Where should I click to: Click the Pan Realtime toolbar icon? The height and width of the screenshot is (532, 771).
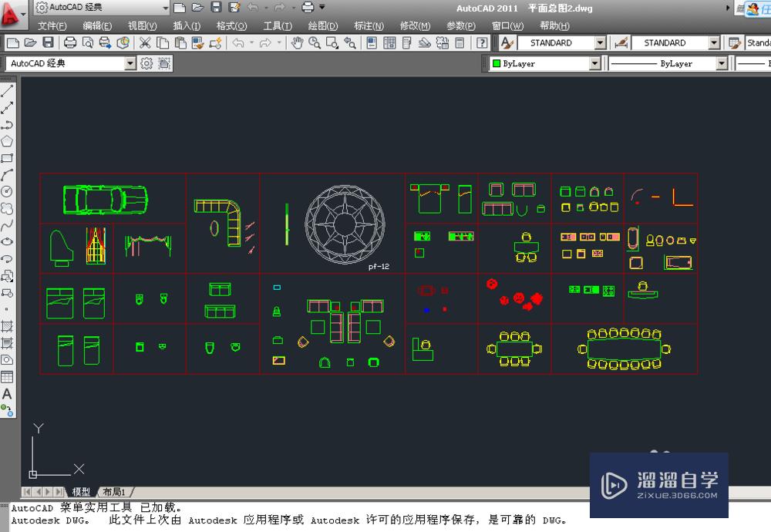point(296,44)
